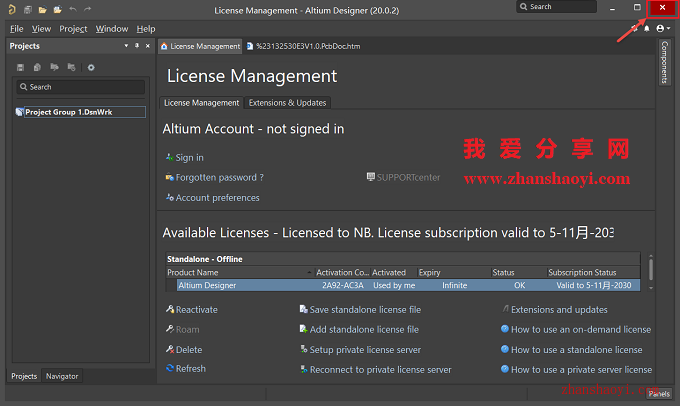Click Forgotten password link

pyautogui.click(x=215, y=177)
